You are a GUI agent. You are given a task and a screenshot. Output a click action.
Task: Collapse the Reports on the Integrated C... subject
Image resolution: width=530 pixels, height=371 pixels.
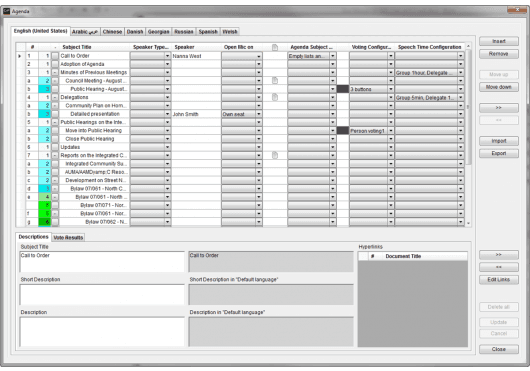tap(55, 155)
